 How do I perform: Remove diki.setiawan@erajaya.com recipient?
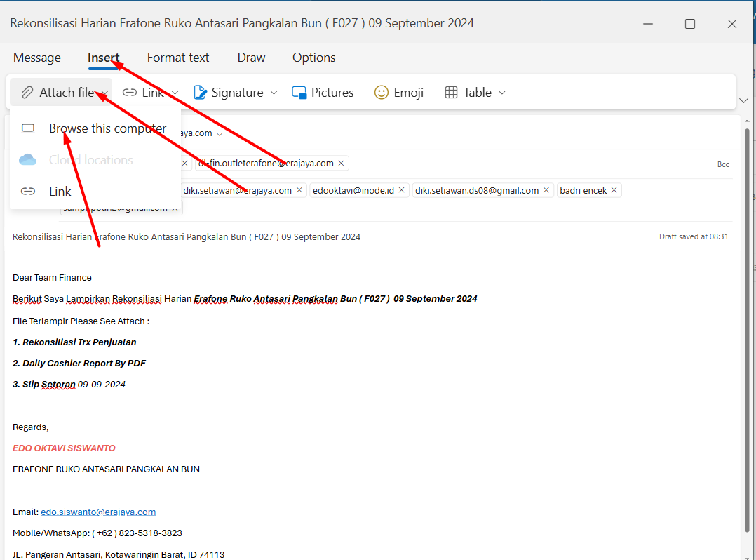point(299,190)
